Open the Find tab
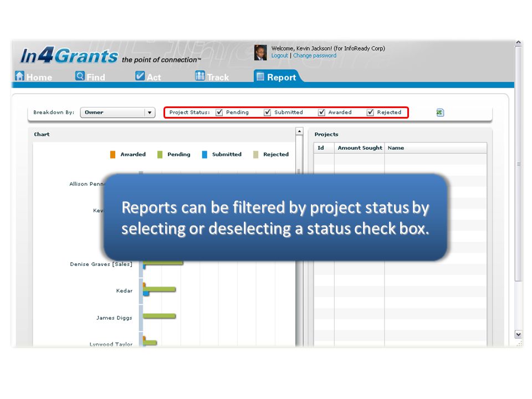Screen dimensions: 532x399 point(90,76)
